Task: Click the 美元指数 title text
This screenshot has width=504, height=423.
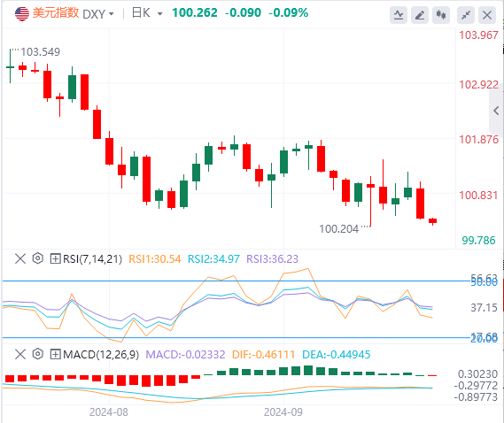Action: pos(56,13)
